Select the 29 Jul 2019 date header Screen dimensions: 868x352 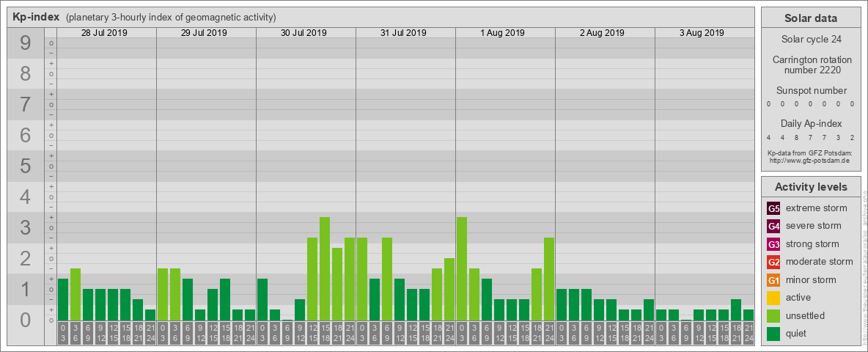pyautogui.click(x=204, y=33)
